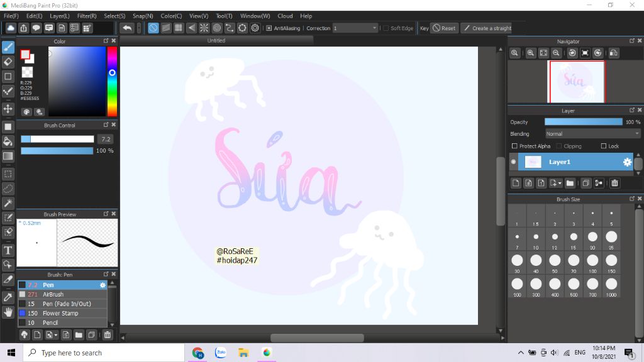Enable crisscross grid snap
The width and height of the screenshot is (644, 362).
click(179, 28)
